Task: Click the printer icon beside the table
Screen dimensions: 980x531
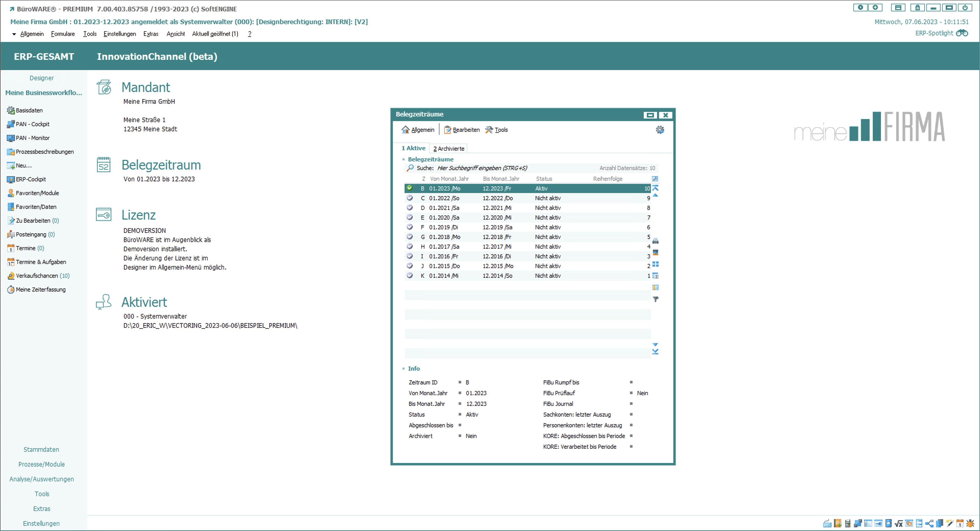Action: tap(655, 241)
